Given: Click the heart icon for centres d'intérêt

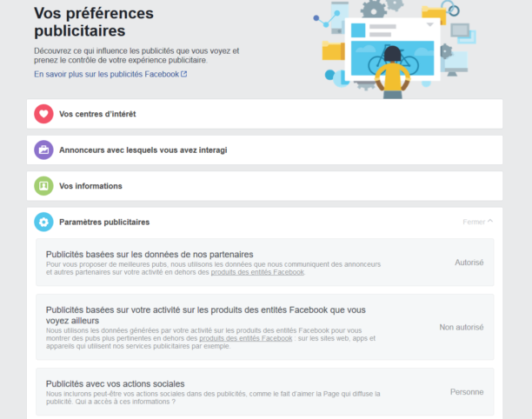Looking at the screenshot, I should (x=43, y=114).
